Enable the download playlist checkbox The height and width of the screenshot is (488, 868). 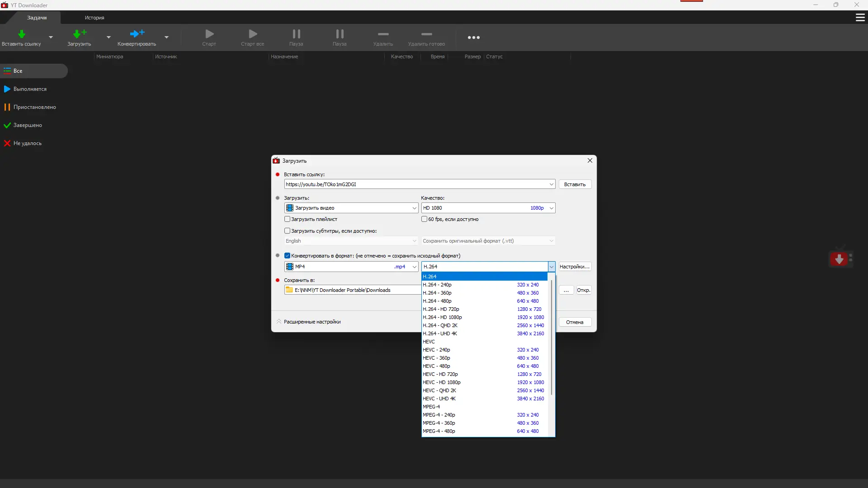pos(287,219)
